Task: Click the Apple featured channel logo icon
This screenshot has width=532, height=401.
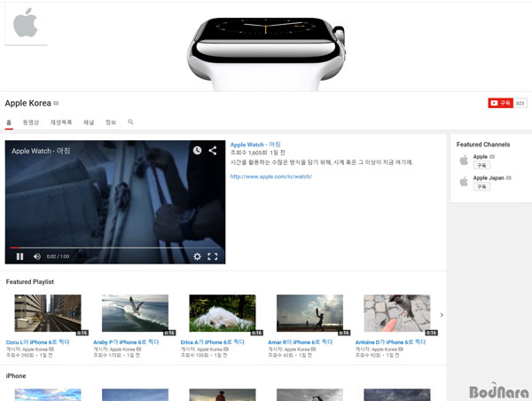Action: (x=464, y=160)
